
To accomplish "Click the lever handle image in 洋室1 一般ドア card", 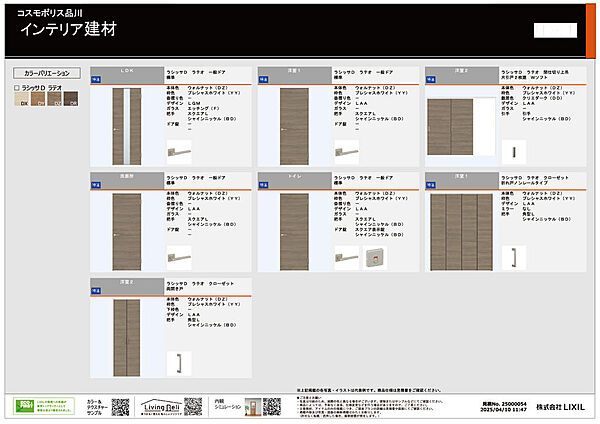I will (347, 152).
